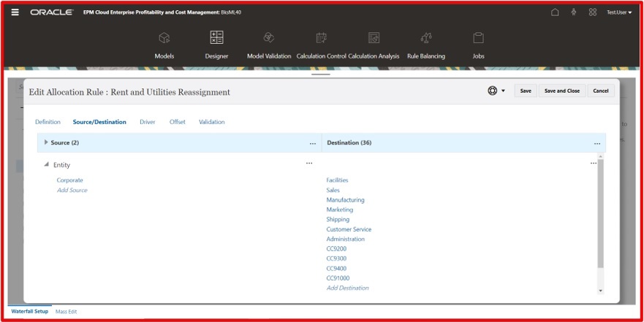This screenshot has height=322, width=644.
Task: Open the dropdown arrow beside the help icon
Action: [x=503, y=91]
